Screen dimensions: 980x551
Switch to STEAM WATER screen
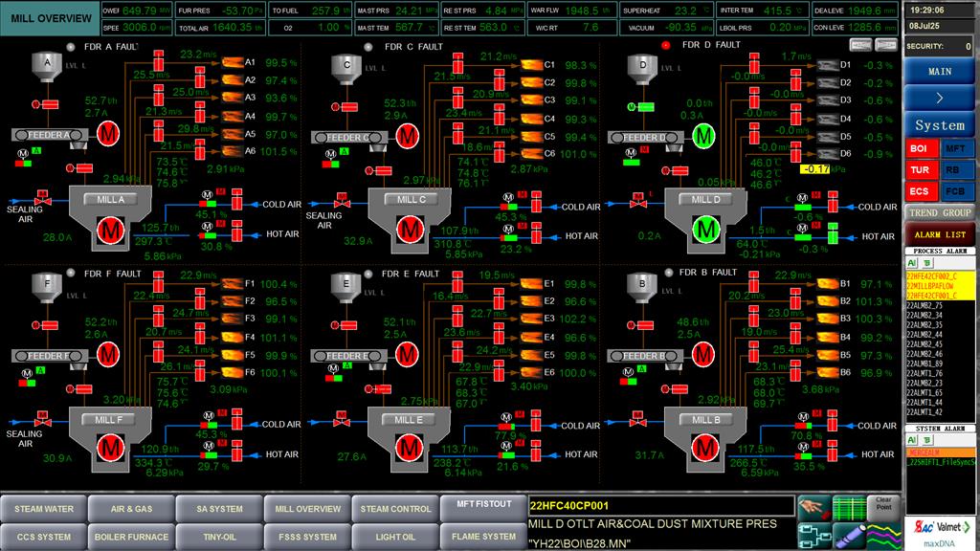(44, 509)
